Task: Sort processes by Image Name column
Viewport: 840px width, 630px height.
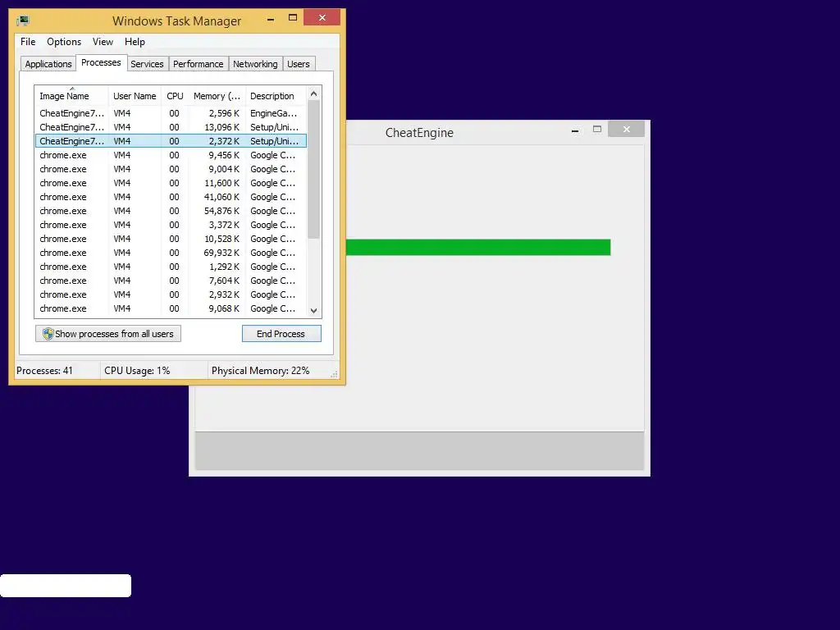Action: coord(71,96)
